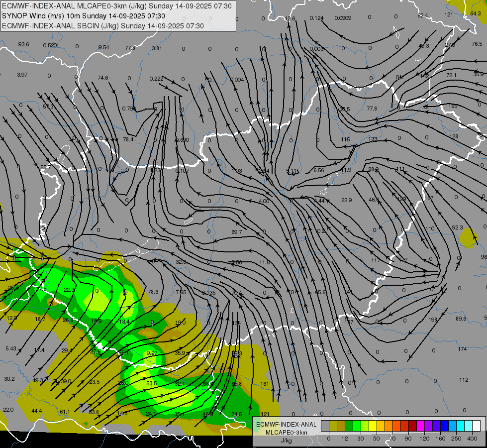Click the map value 93.6

click(x=23, y=44)
